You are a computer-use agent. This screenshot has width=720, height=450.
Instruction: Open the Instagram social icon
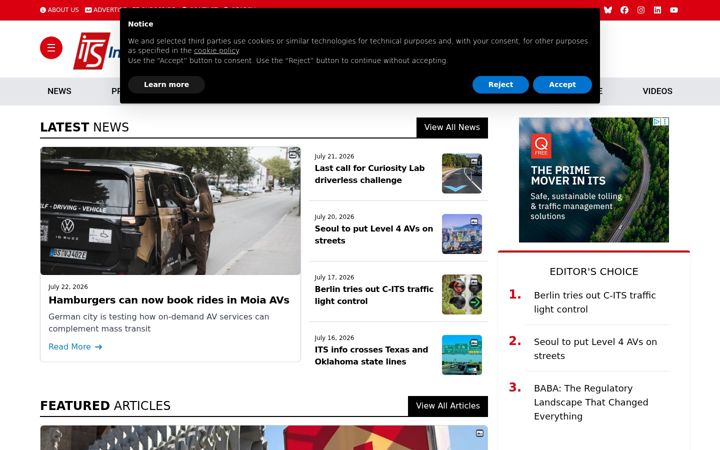click(641, 10)
